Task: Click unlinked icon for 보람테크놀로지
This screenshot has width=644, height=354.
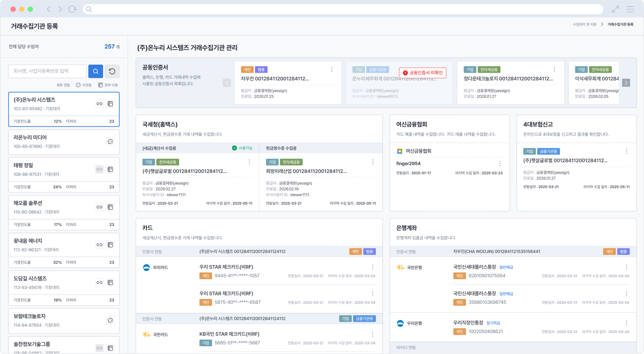Action: click(110, 320)
